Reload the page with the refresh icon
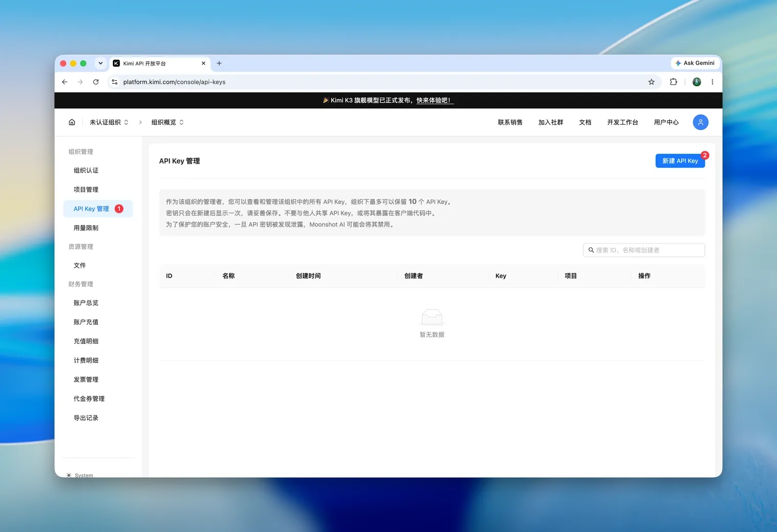Screen dimensions: 777x532 point(96,82)
